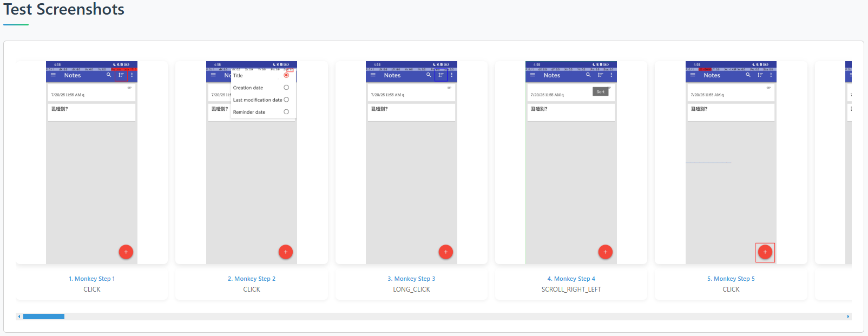
Task: Select the Title radio button in the sort popup
Action: click(286, 75)
